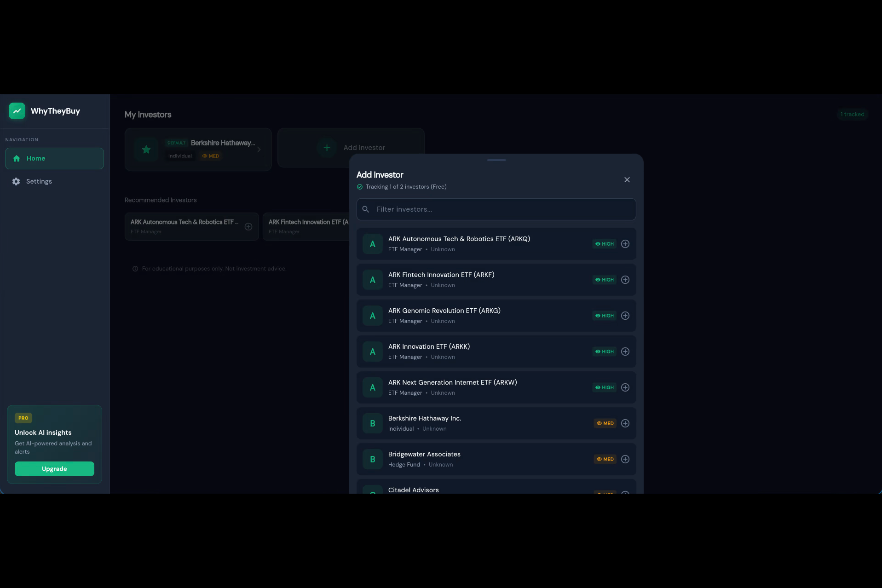Click the A avatar of ARKQ row
The image size is (882, 588).
point(372,244)
